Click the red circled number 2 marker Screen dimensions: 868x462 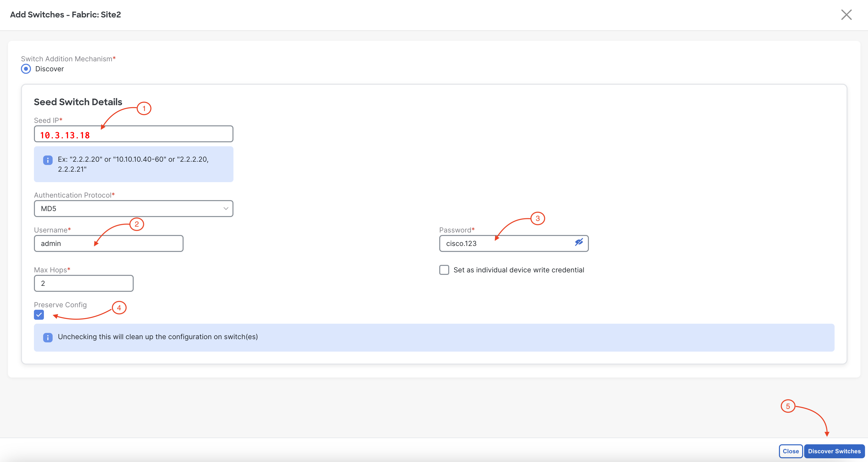coord(136,224)
